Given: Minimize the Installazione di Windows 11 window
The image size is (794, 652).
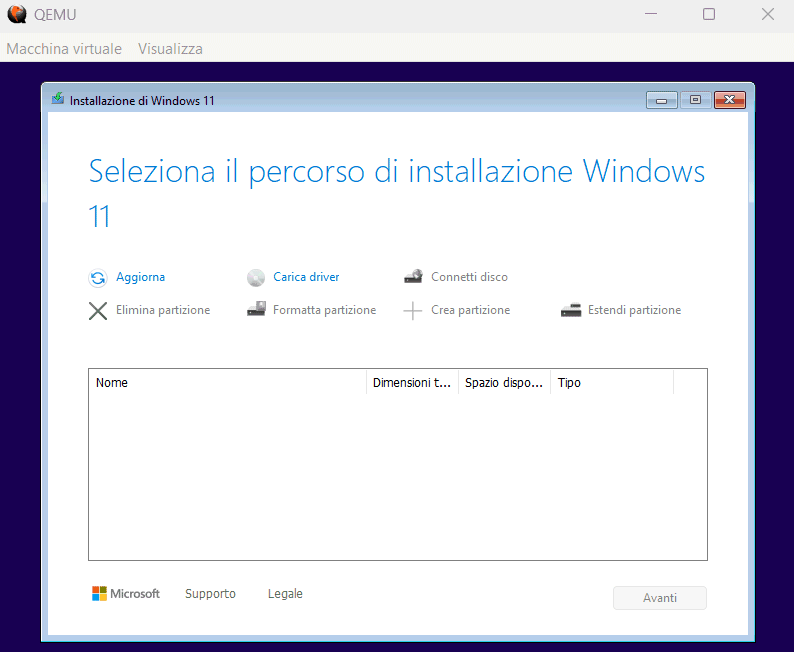Looking at the screenshot, I should pos(661,100).
